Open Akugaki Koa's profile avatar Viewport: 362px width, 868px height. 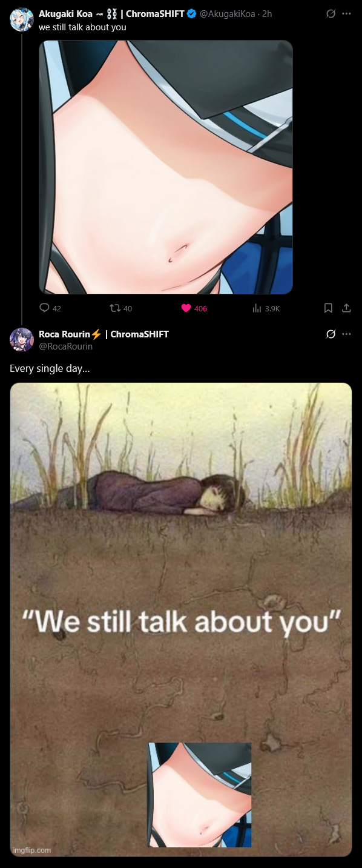22,19
